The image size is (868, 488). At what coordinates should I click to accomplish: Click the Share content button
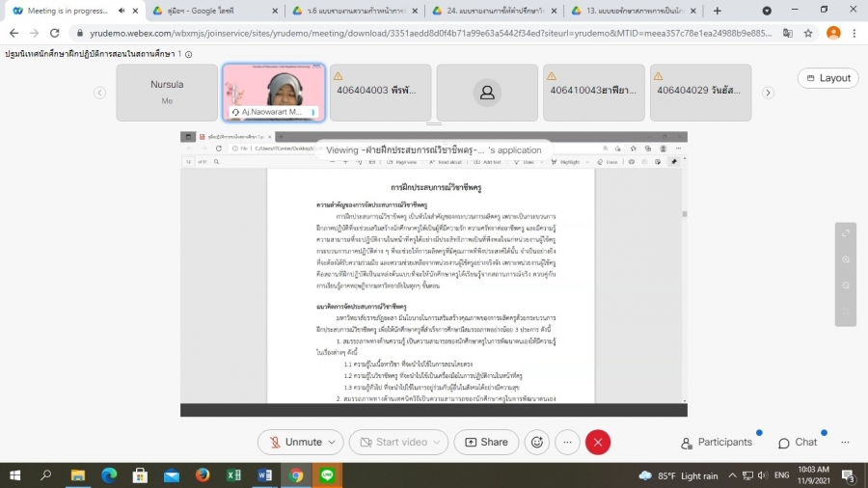point(486,442)
